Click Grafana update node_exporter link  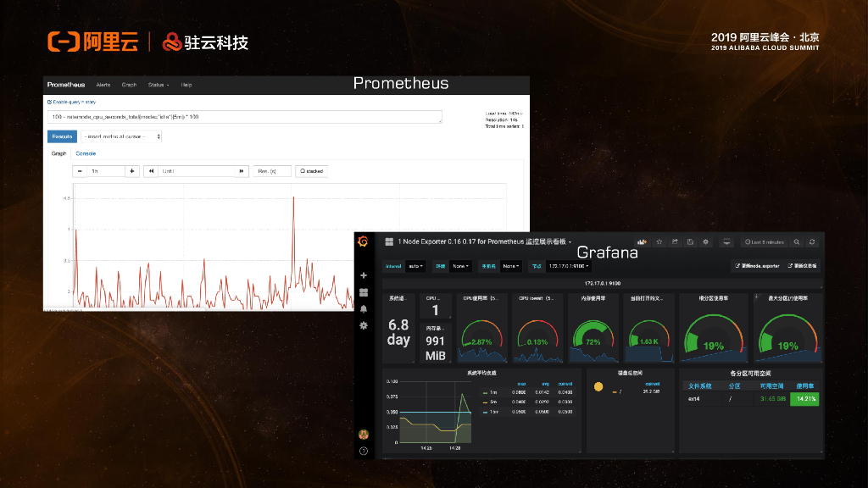[x=757, y=266]
